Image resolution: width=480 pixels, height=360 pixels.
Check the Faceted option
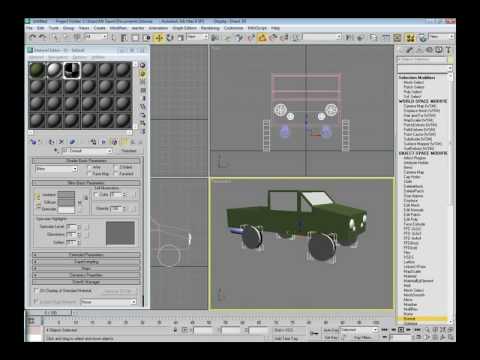(116, 174)
